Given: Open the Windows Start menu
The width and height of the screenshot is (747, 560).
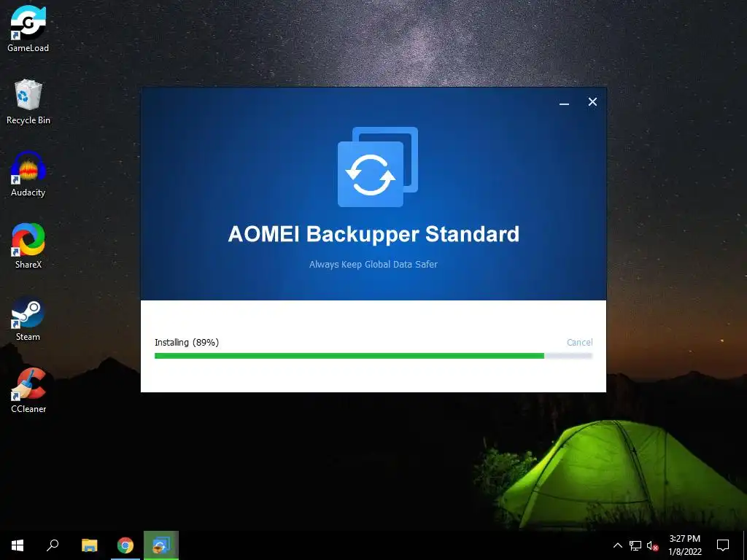Looking at the screenshot, I should click(18, 545).
